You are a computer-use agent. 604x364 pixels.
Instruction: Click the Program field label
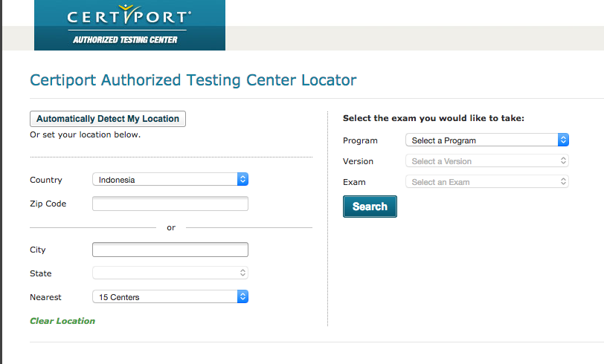[x=360, y=140]
